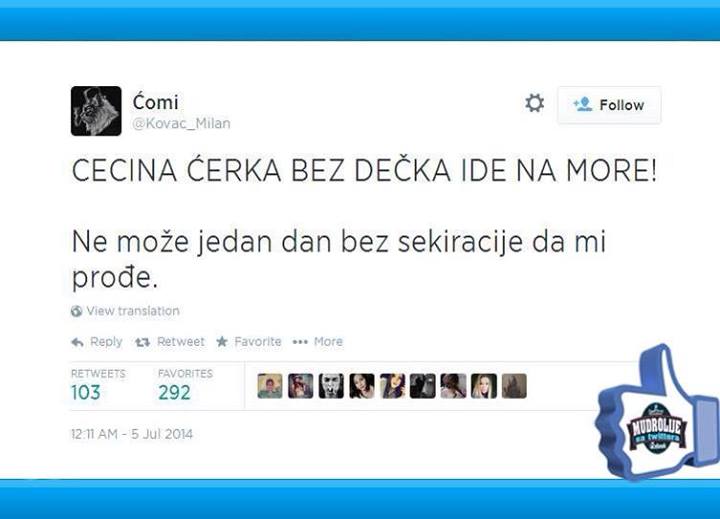Click the 12:11 AM - 5 Jul 2014 timestamp
Viewport: 720px width, 519px height.
coord(132,434)
